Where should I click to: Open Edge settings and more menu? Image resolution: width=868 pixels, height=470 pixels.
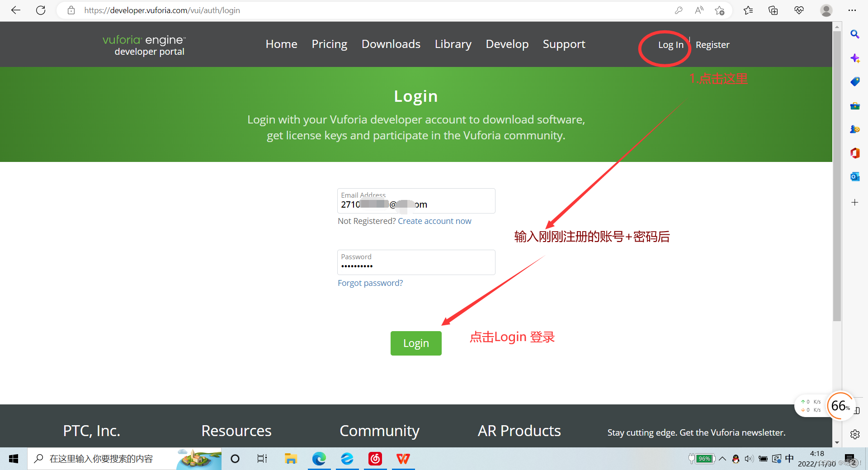pyautogui.click(x=852, y=10)
